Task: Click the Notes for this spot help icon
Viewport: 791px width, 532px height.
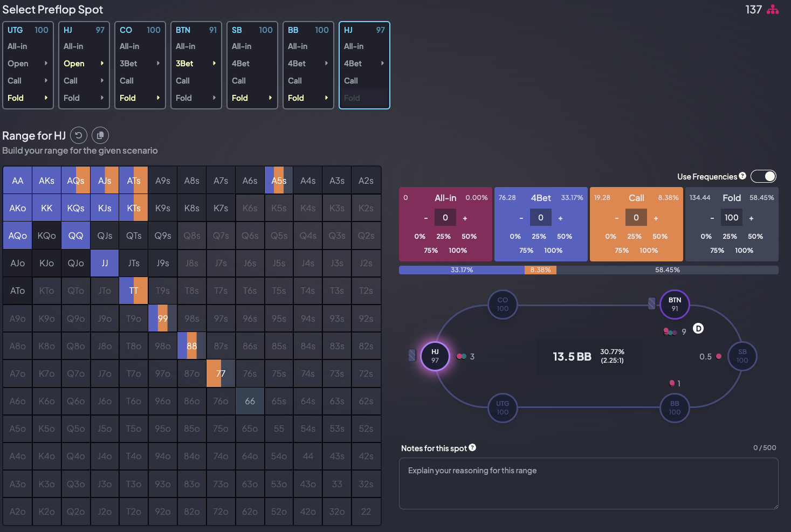Action: pyautogui.click(x=472, y=447)
